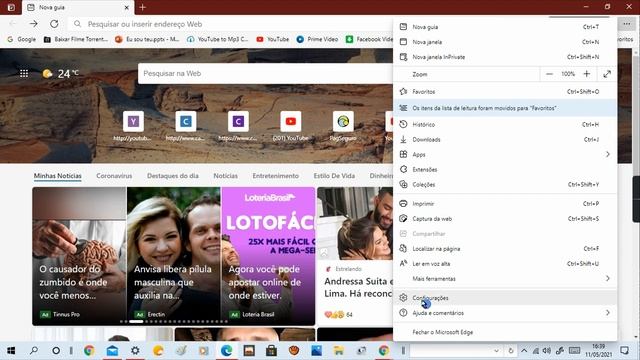Image resolution: width=640 pixels, height=360 pixels.
Task: Increase zoom with the plus button
Action: click(587, 74)
